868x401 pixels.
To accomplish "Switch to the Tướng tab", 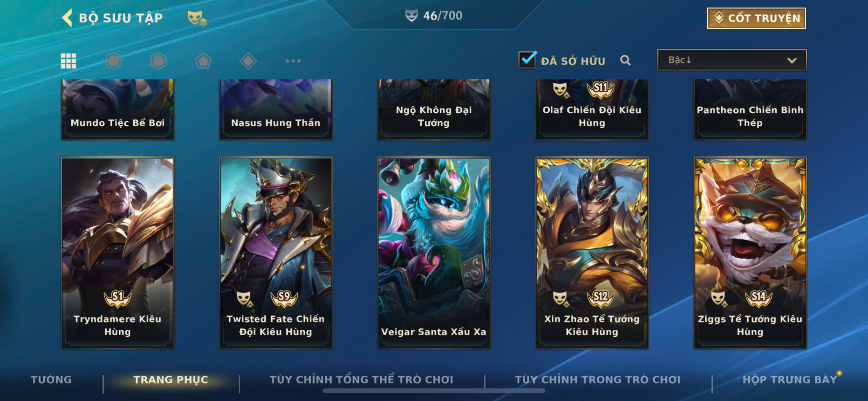I will point(51,379).
